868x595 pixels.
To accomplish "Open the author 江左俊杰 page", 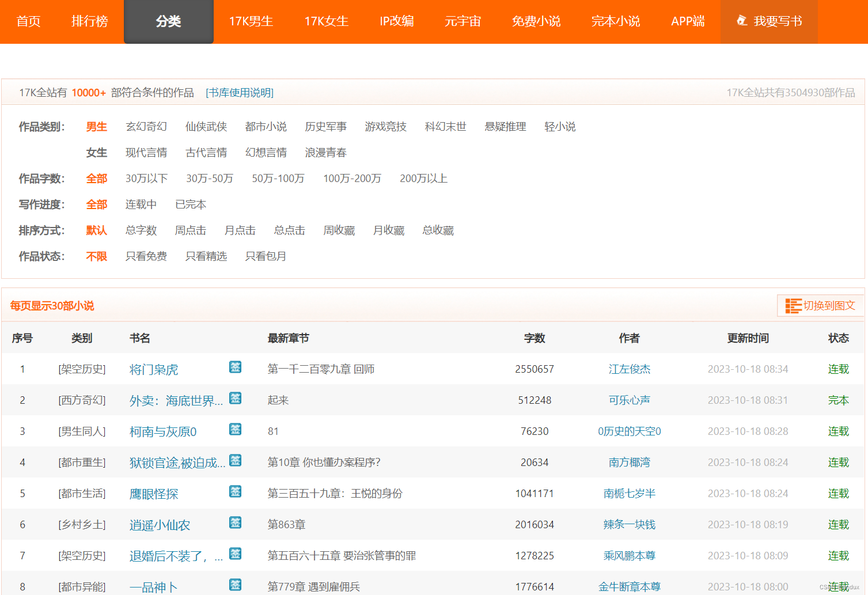I will pyautogui.click(x=630, y=369).
